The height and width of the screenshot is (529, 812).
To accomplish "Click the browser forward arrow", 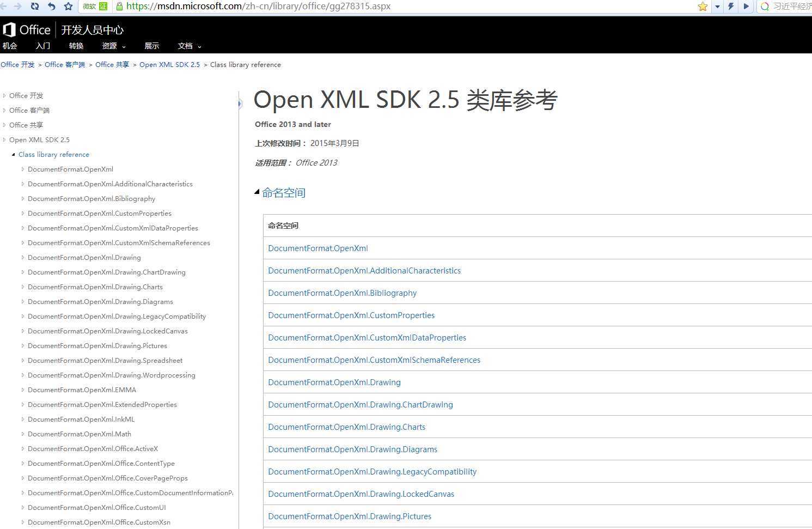I will coord(17,6).
